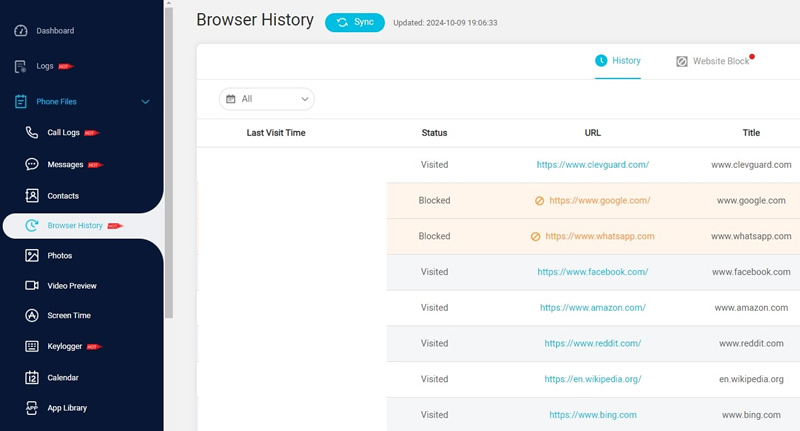This screenshot has height=431, width=800.
Task: Click the Keylogger keyboard icon
Action: 32,346
